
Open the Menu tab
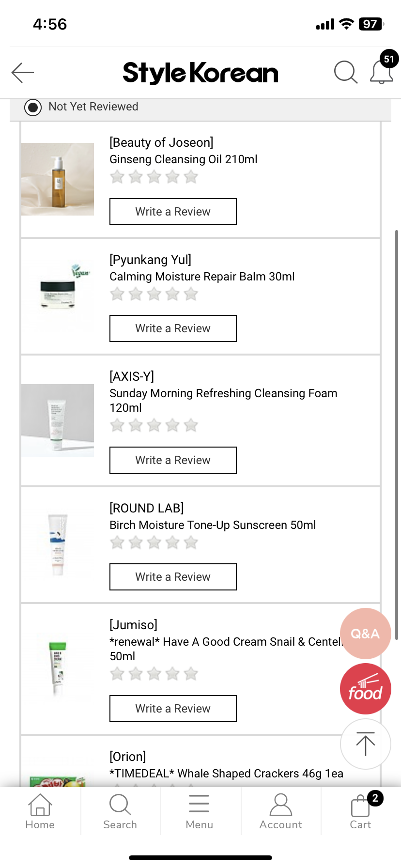pyautogui.click(x=200, y=811)
